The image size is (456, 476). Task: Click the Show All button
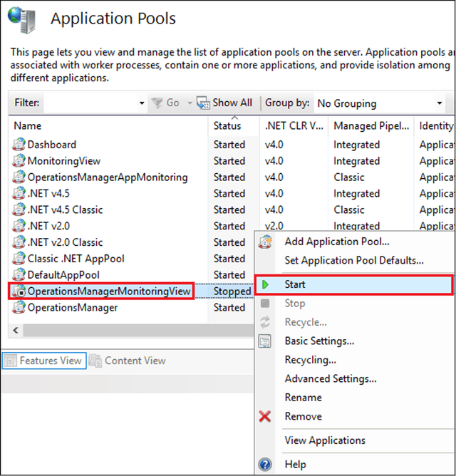224,103
